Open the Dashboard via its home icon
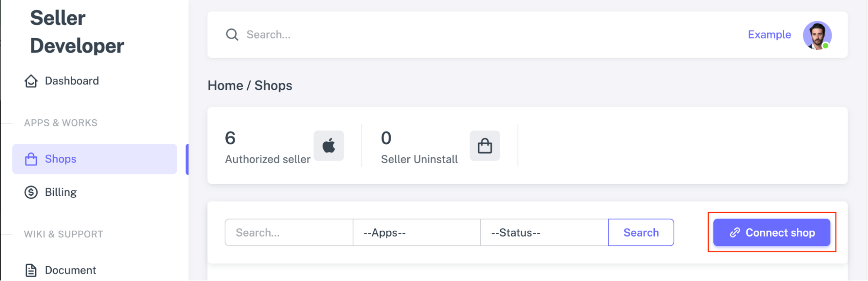 30,81
